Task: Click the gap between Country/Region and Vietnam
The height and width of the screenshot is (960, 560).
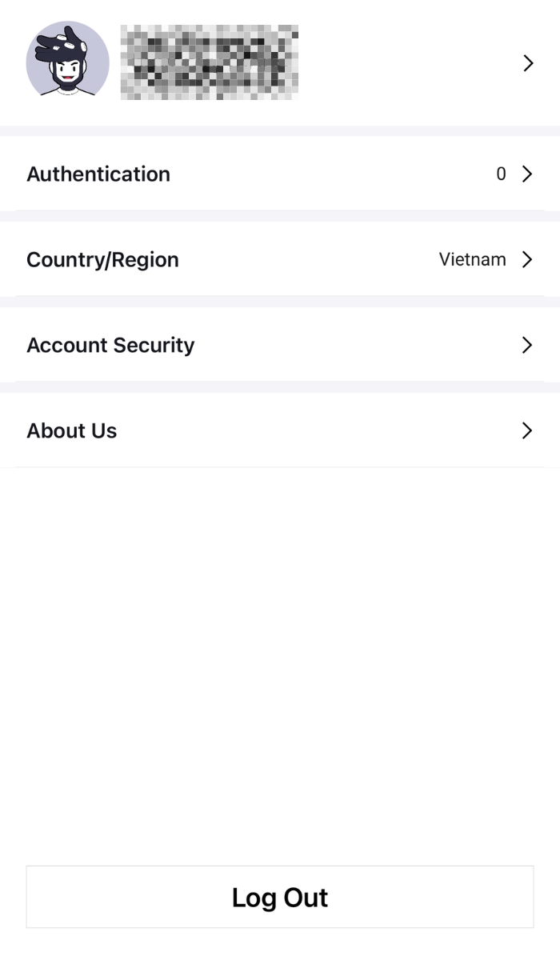Action: pos(308,259)
